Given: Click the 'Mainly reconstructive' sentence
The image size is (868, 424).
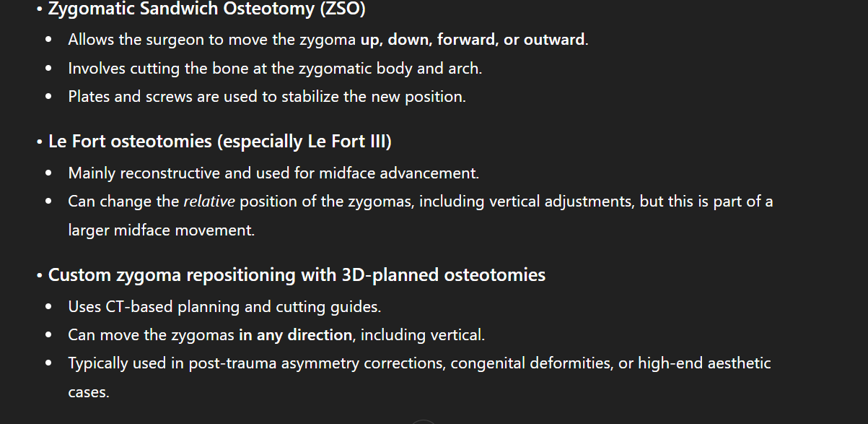Looking at the screenshot, I should point(273,173).
